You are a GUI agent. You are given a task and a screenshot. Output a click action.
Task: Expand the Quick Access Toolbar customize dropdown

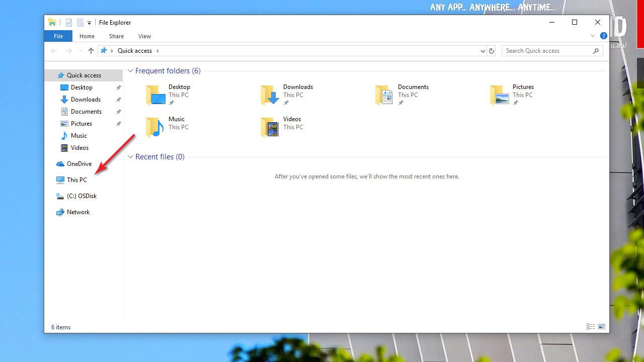coord(89,23)
